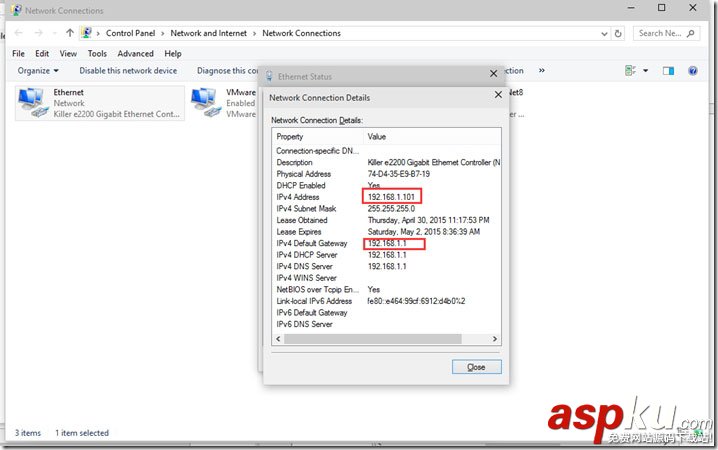Navigate to Control Panel breadcrumb
This screenshot has height=450, width=718.
click(x=131, y=33)
